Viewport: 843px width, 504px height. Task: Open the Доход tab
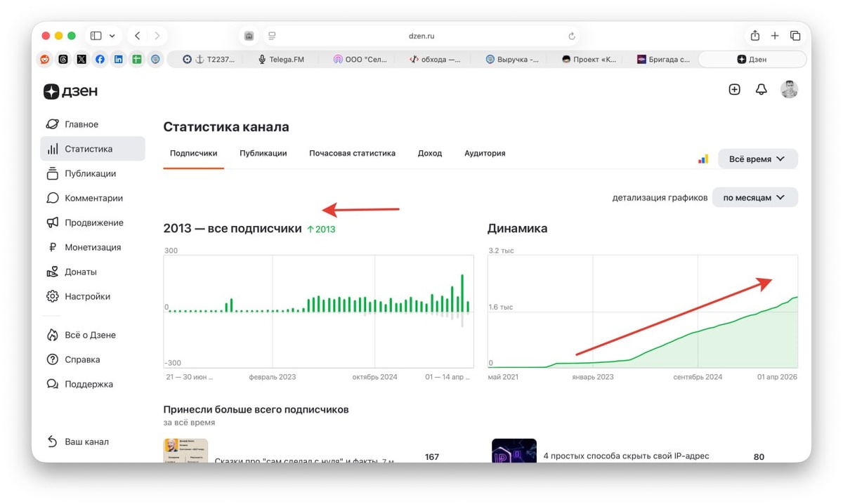click(430, 153)
